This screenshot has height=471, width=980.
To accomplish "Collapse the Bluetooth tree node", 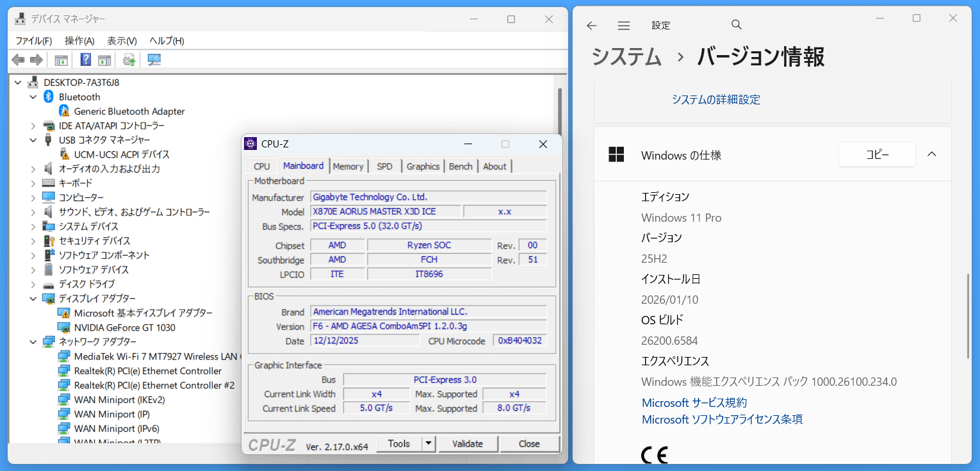I will pyautogui.click(x=33, y=97).
